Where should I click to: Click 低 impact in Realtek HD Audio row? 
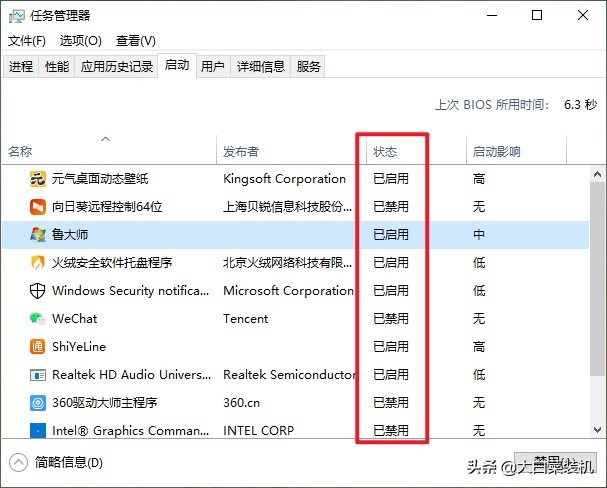pyautogui.click(x=479, y=375)
